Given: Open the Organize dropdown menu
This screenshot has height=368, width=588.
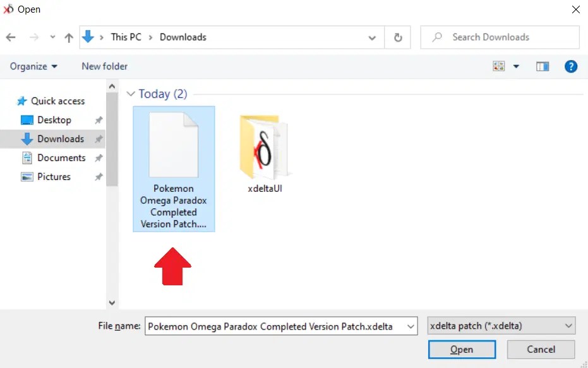Looking at the screenshot, I should [x=33, y=66].
